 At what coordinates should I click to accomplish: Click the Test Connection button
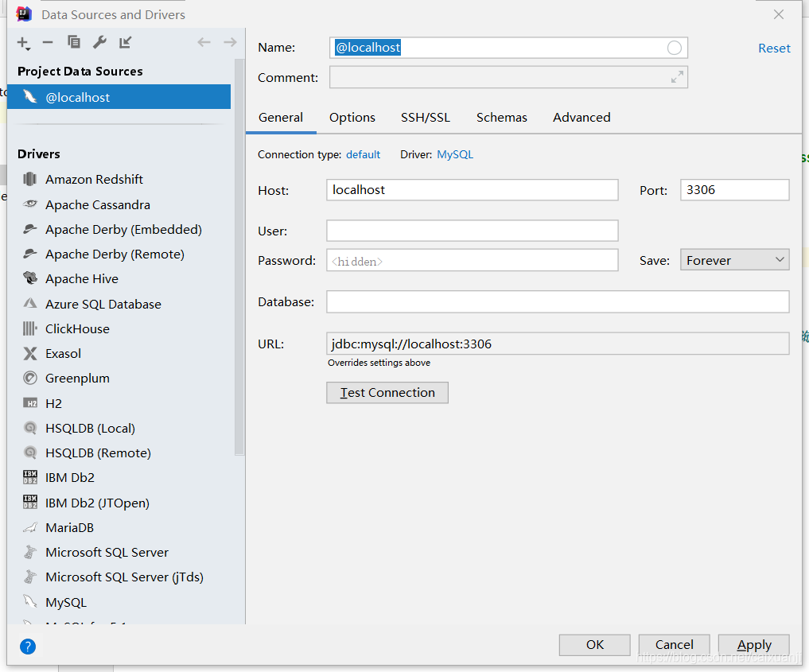click(387, 393)
